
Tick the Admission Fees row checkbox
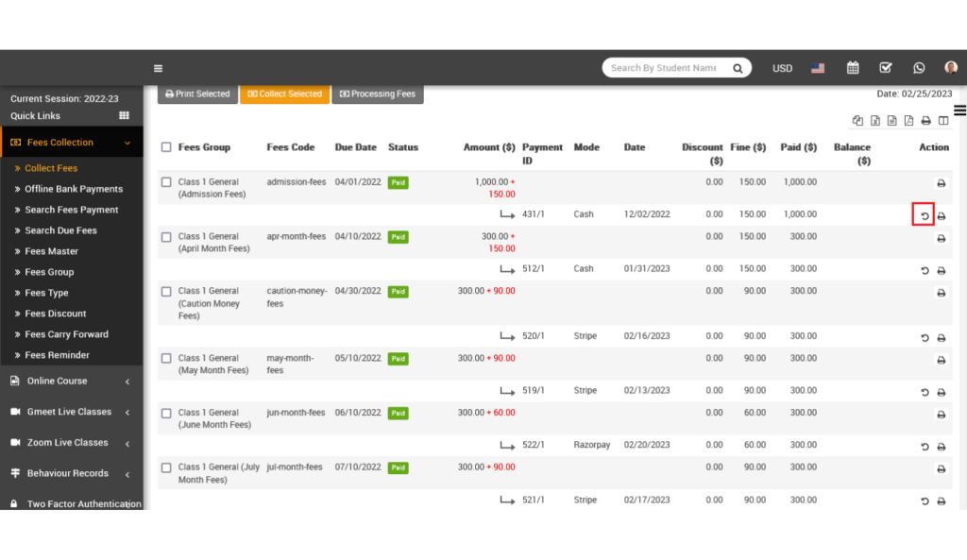coord(166,182)
